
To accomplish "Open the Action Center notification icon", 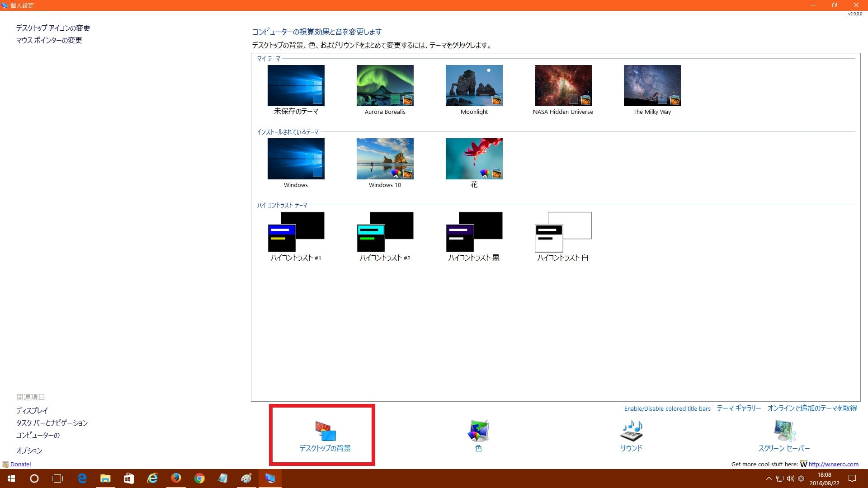I will click(x=852, y=479).
